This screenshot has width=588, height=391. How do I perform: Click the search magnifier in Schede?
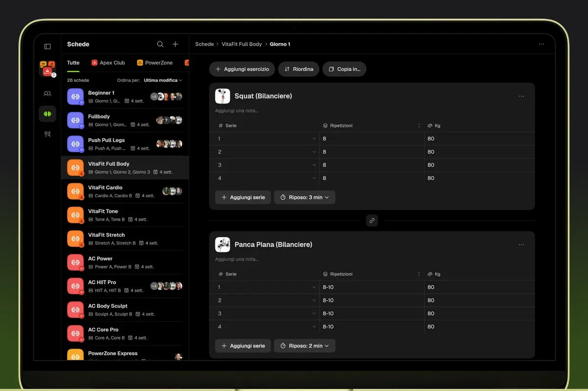coord(160,44)
